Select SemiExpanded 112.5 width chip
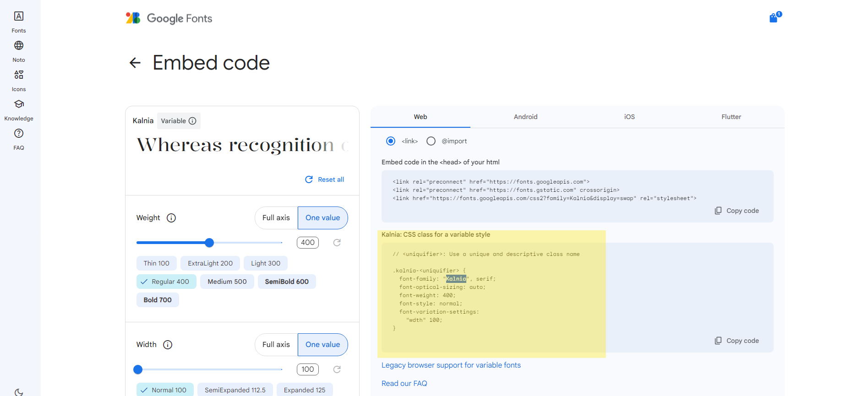 tap(235, 390)
